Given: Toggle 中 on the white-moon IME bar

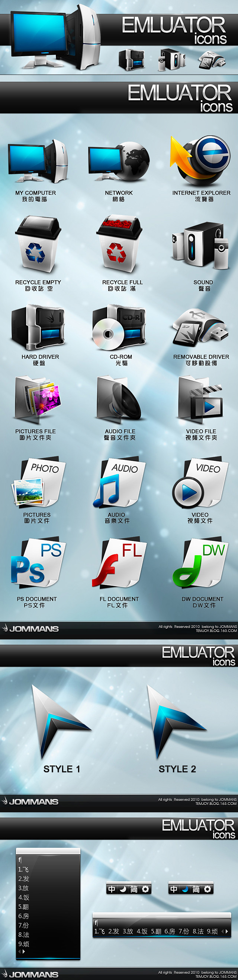Looking at the screenshot, I should [x=112, y=889].
